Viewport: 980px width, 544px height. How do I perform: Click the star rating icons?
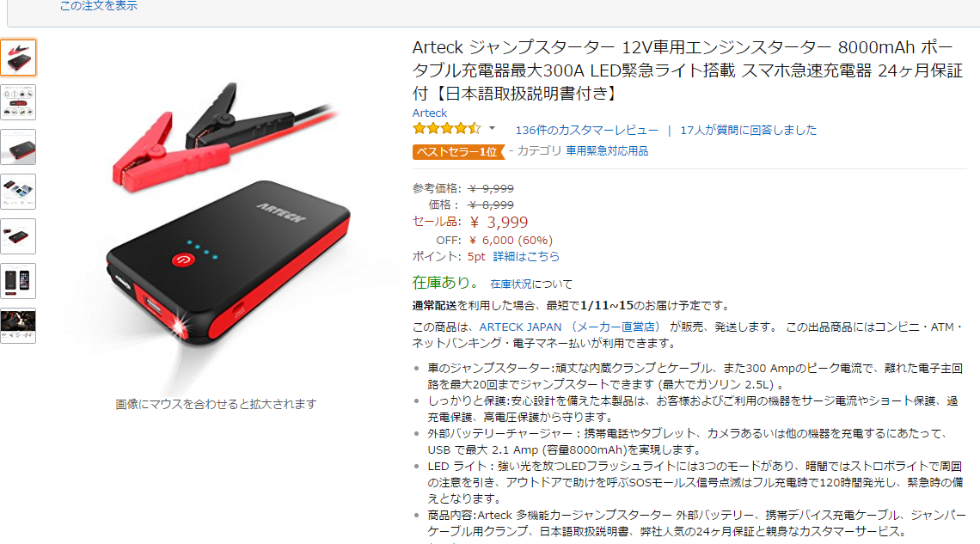[x=447, y=129]
